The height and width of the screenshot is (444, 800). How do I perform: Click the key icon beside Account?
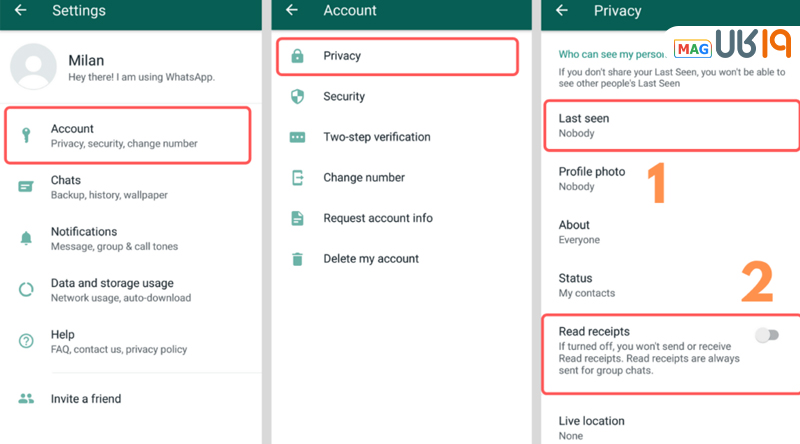point(26,136)
